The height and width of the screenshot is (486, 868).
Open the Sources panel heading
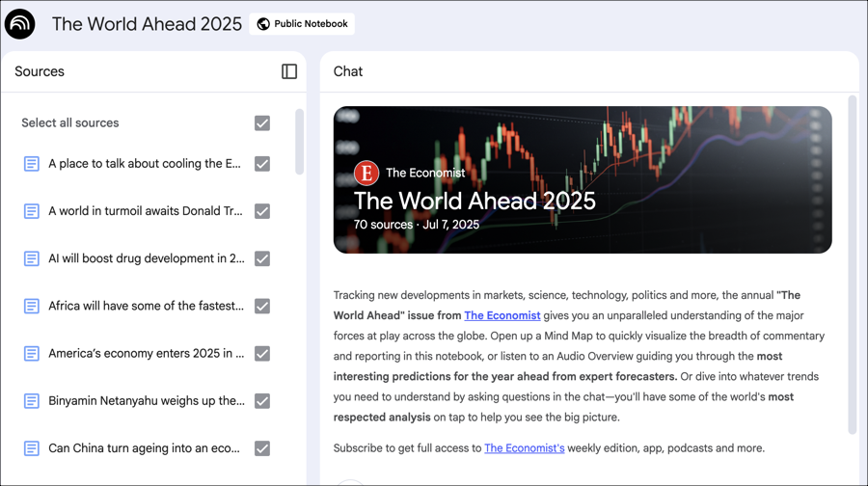pos(40,71)
